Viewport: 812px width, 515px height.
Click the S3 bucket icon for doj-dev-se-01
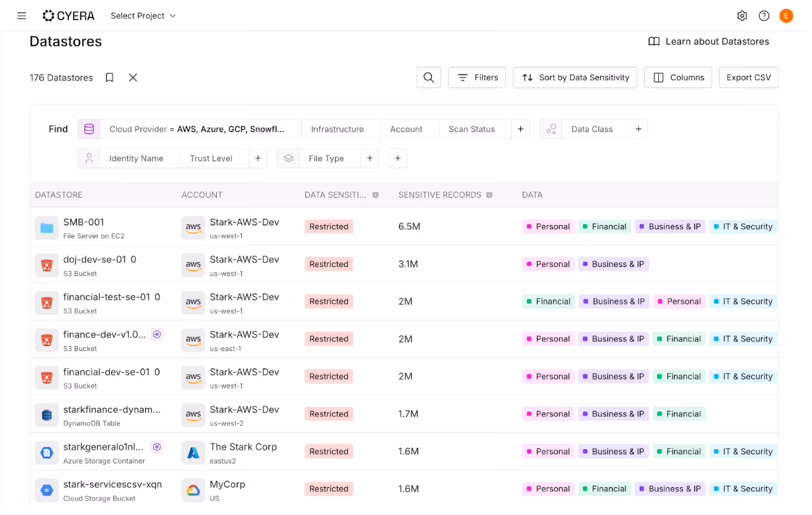click(x=46, y=265)
